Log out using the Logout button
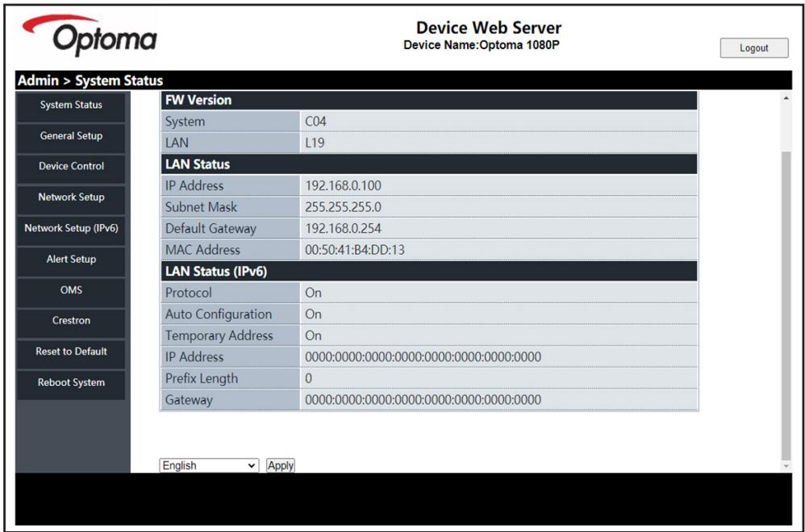The height and width of the screenshot is (532, 805). click(x=753, y=48)
